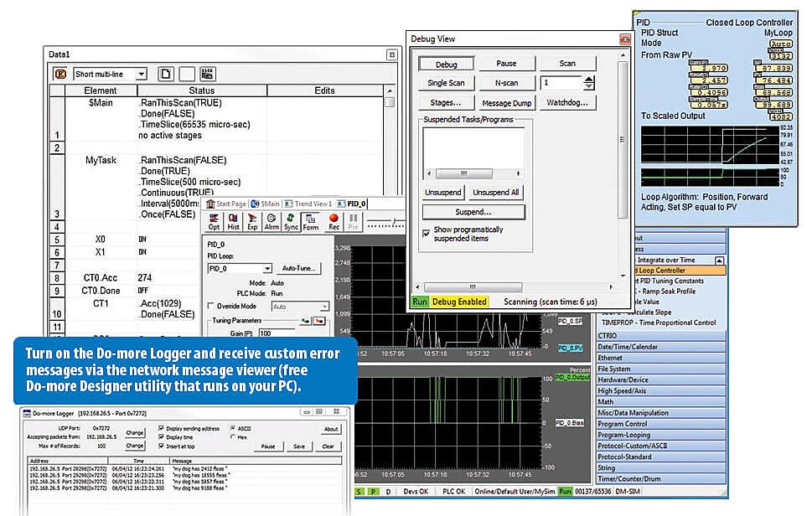
Task: Click the Start Page tab house icon
Action: (211, 204)
